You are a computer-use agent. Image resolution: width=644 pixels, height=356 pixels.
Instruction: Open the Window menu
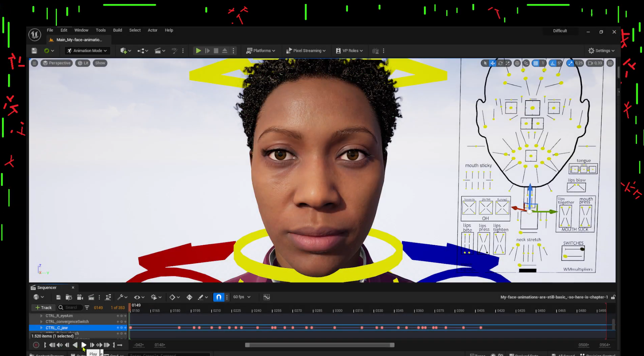[81, 30]
